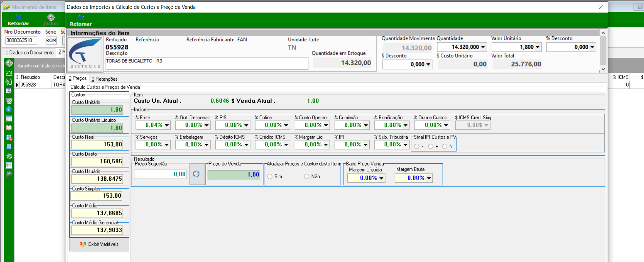Click the gear settings icon in the green sidebar
Viewport: 644px width, 262px height.
click(9, 156)
